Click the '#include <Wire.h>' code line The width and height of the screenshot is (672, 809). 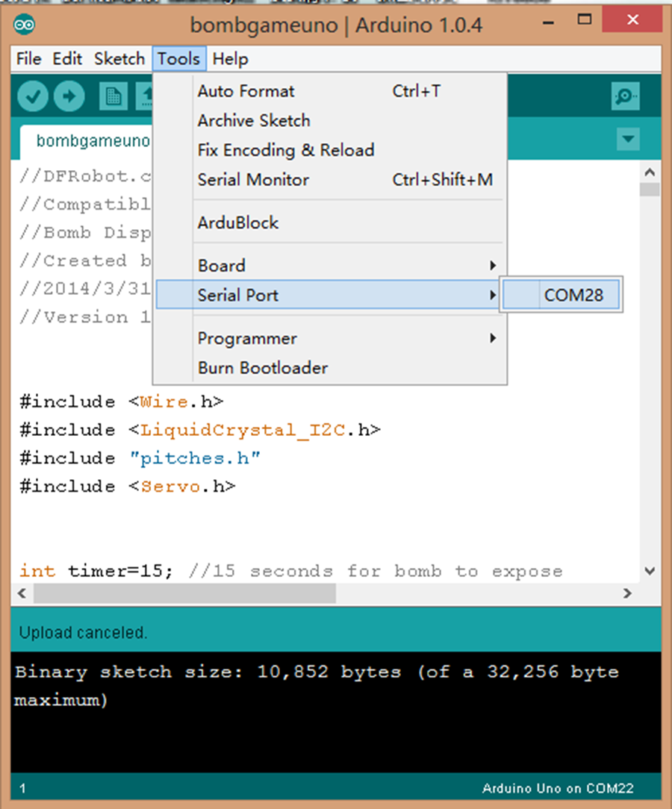coord(122,402)
